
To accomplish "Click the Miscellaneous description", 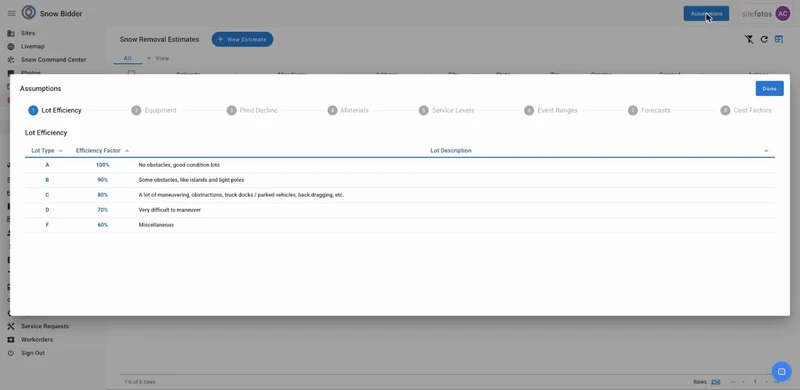I will [156, 225].
